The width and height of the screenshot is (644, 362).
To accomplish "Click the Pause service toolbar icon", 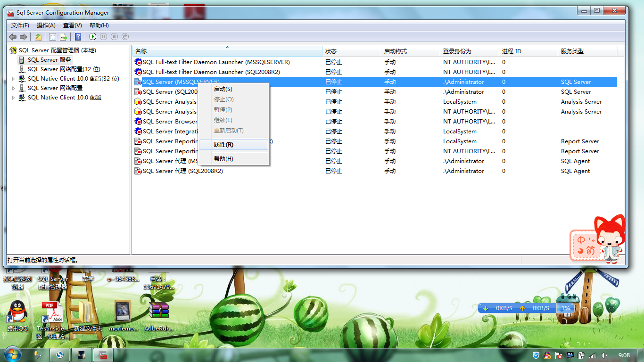I will 103,37.
